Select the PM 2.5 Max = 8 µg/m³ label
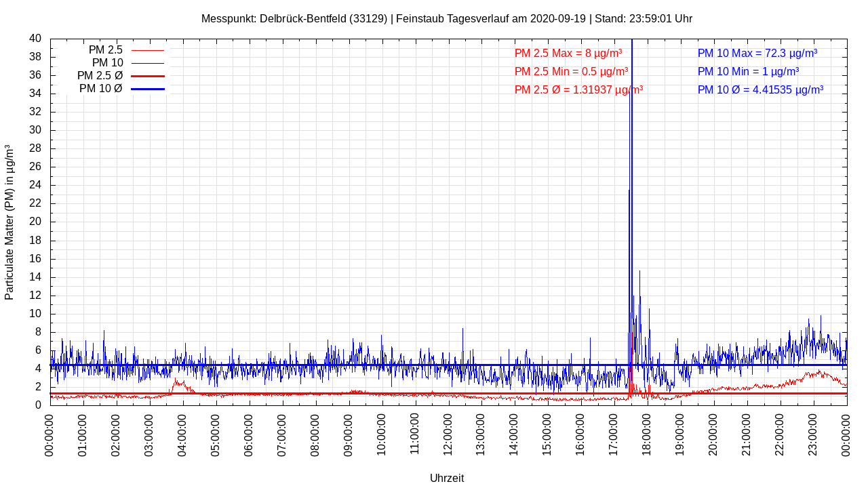The height and width of the screenshot is (488, 868). [568, 53]
